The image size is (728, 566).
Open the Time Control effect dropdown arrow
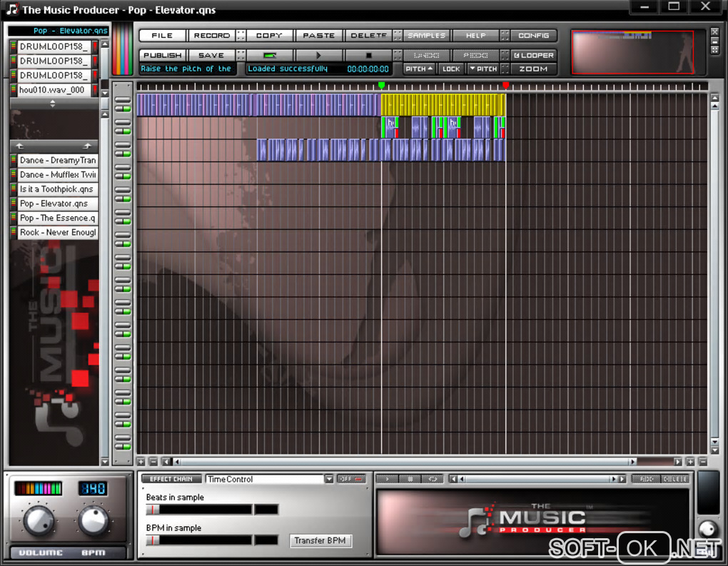(x=329, y=479)
